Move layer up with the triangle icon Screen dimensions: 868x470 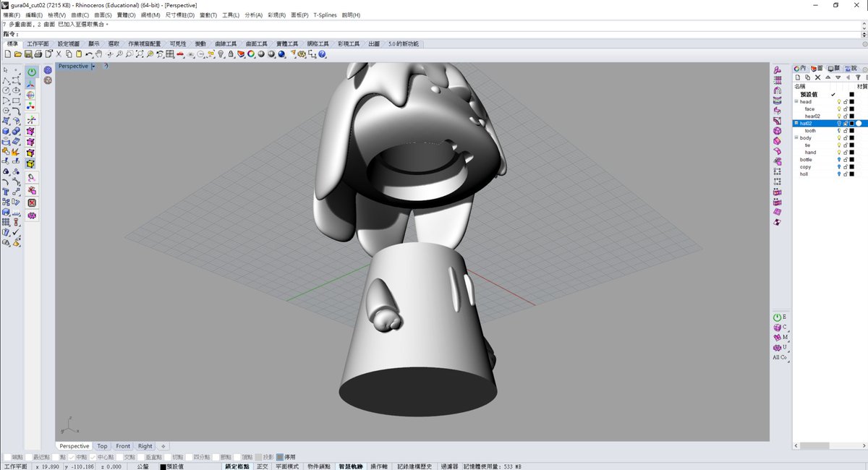pos(828,77)
